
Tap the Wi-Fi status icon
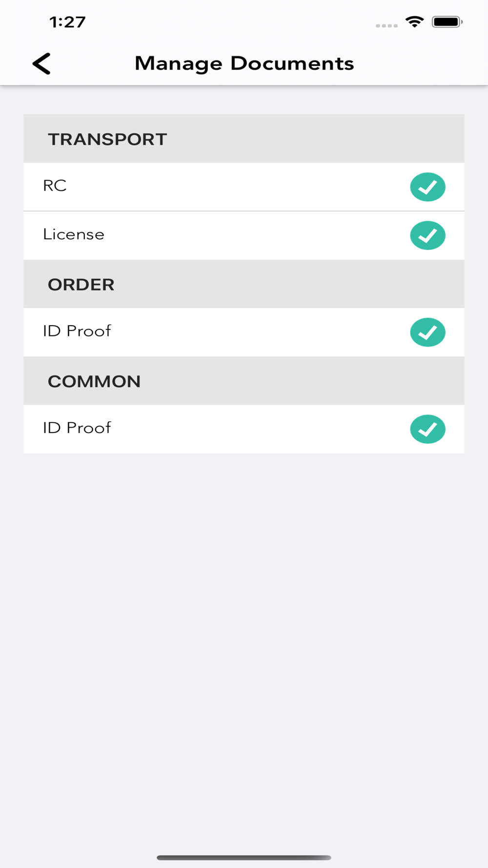(x=414, y=22)
